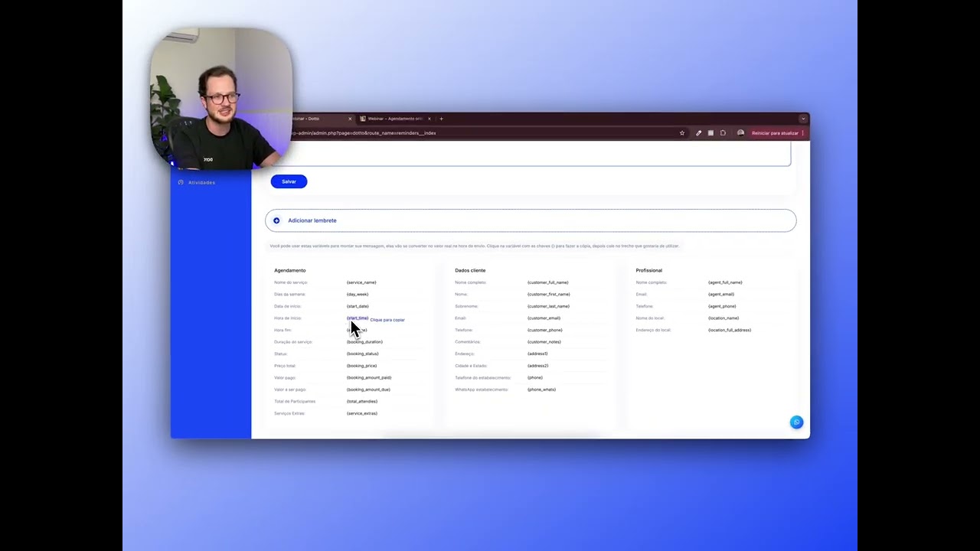
Task: Click Adicionar lembrete to add a reminder
Action: [x=531, y=220]
